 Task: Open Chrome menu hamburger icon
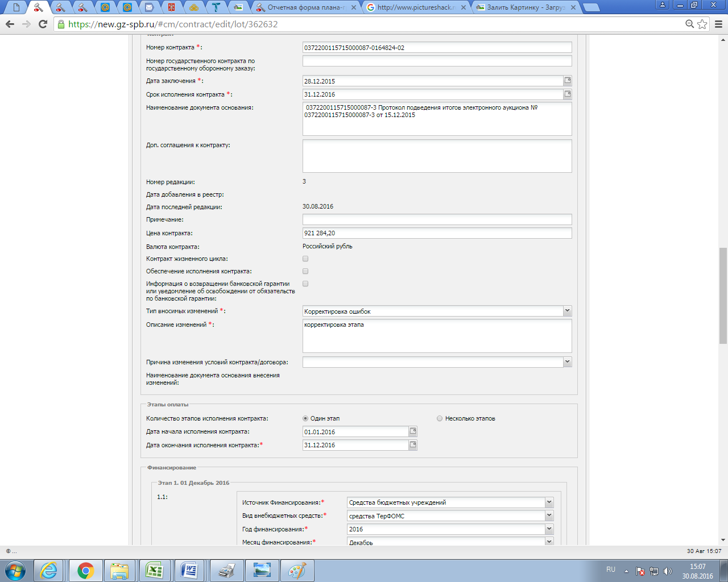pyautogui.click(x=718, y=24)
